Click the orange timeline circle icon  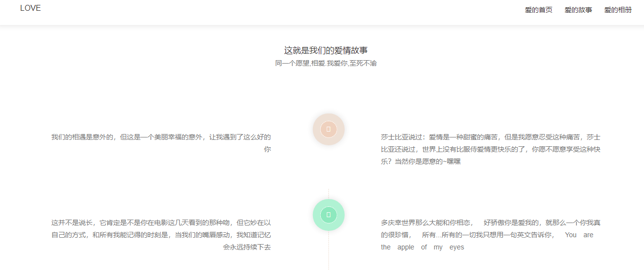click(328, 129)
